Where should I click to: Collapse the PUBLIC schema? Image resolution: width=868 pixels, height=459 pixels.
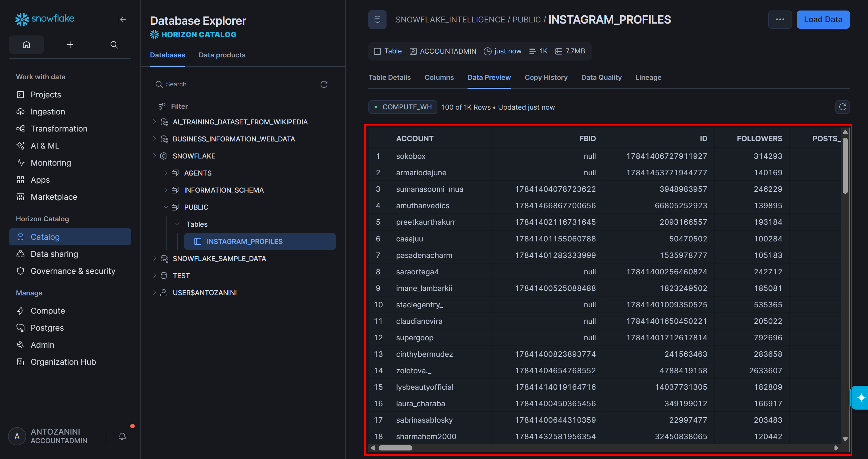click(166, 207)
